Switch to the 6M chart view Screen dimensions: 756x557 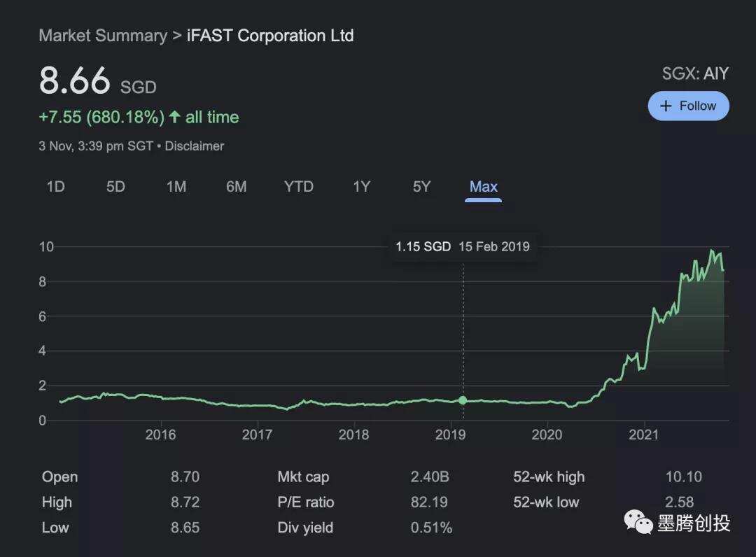point(237,187)
